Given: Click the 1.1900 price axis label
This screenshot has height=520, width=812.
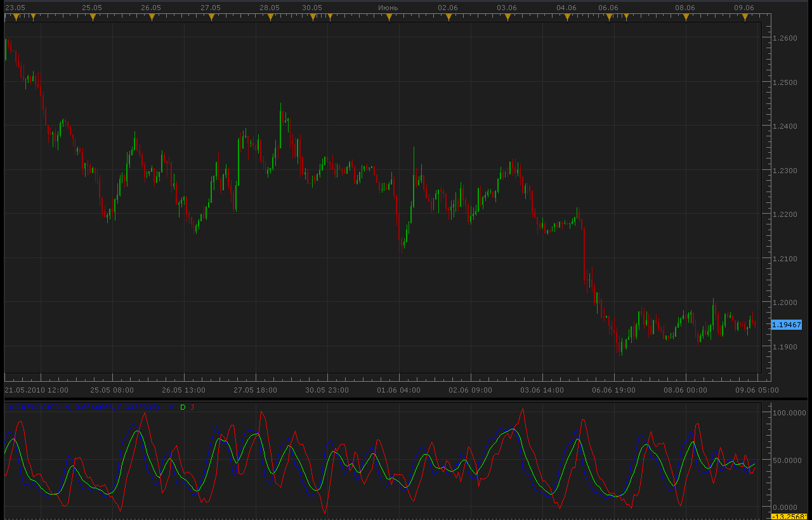Looking at the screenshot, I should 784,347.
